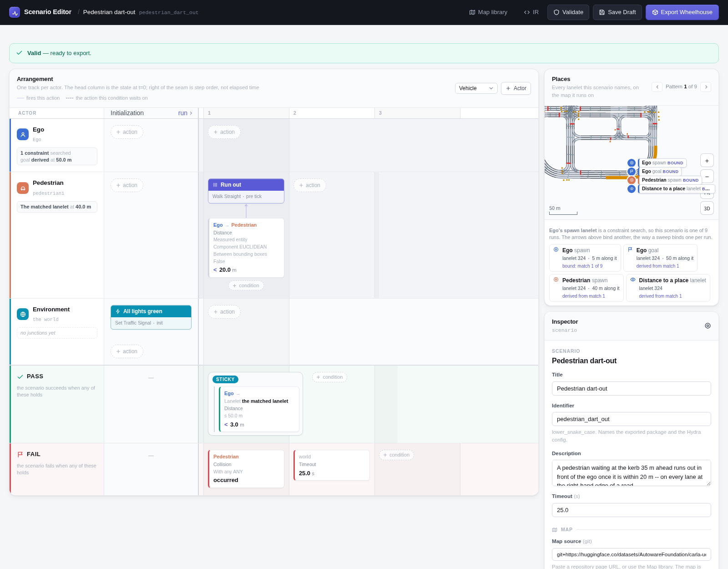This screenshot has height=569, width=728.
Task: Select the Run out action card
Action: [x=246, y=191]
